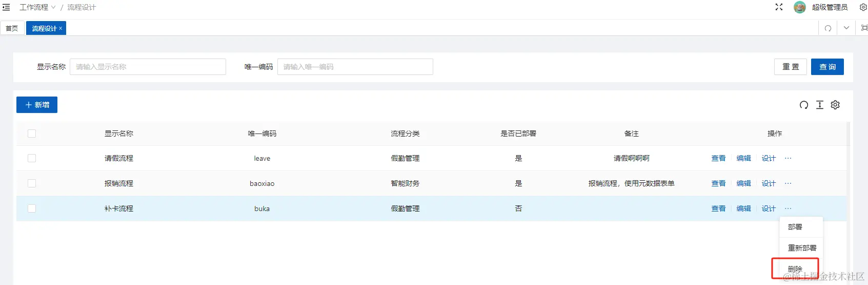Choose 部署 from the dropdown menu

(x=801, y=227)
